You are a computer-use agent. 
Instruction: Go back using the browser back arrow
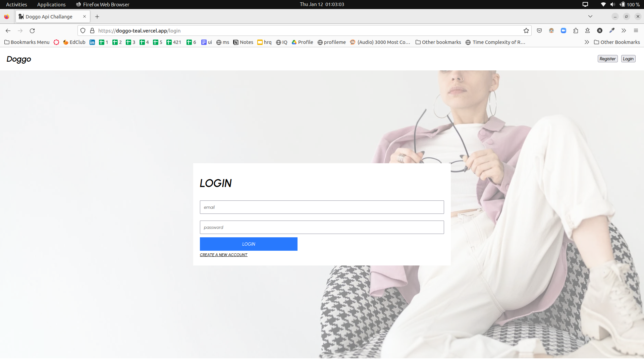point(8,31)
